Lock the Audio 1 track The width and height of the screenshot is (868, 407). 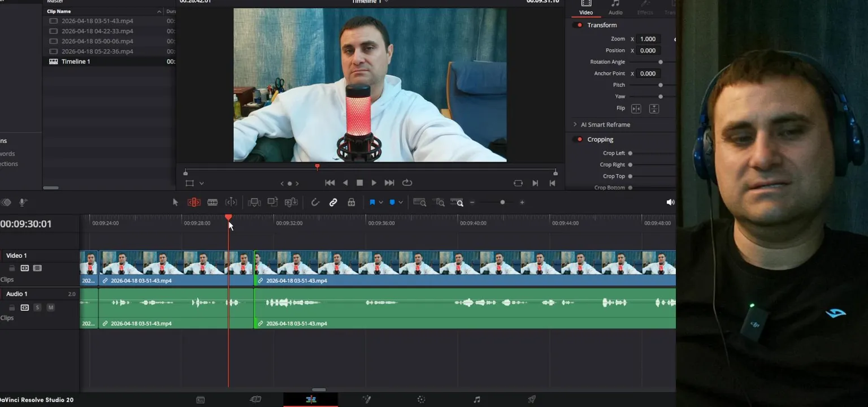(x=12, y=308)
